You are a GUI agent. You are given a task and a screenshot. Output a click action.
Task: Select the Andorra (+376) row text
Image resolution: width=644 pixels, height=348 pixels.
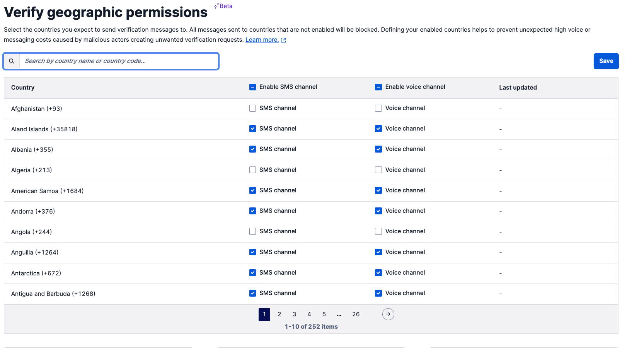point(33,212)
